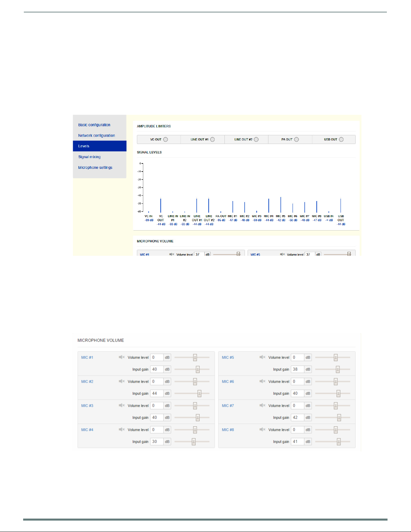Mute MIC #7 speaker icon
This screenshot has width=411, height=532.
pyautogui.click(x=262, y=405)
